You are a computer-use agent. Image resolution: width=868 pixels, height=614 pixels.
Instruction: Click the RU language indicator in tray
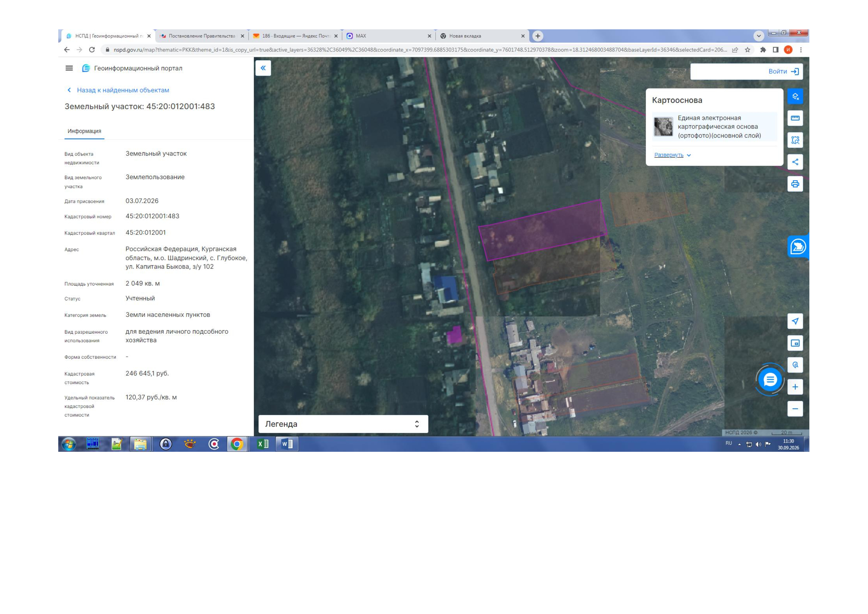[728, 444]
